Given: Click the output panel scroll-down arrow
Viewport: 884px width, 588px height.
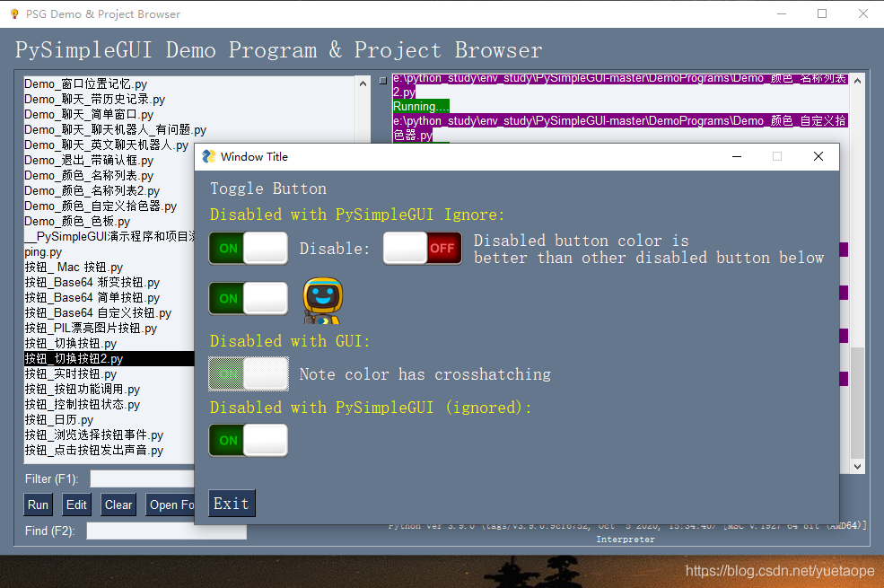Looking at the screenshot, I should coord(857,466).
